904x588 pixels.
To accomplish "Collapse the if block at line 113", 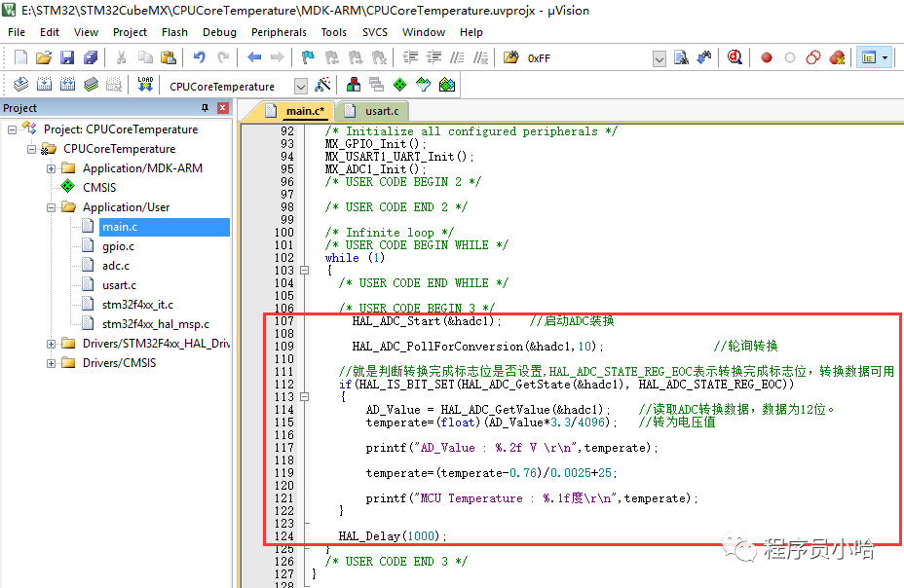I will coord(304,397).
